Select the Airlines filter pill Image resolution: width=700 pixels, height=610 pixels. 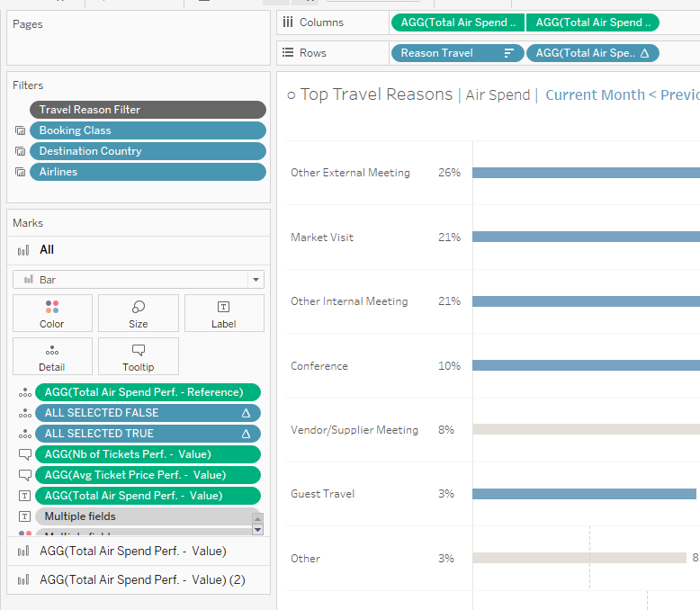[x=148, y=172]
